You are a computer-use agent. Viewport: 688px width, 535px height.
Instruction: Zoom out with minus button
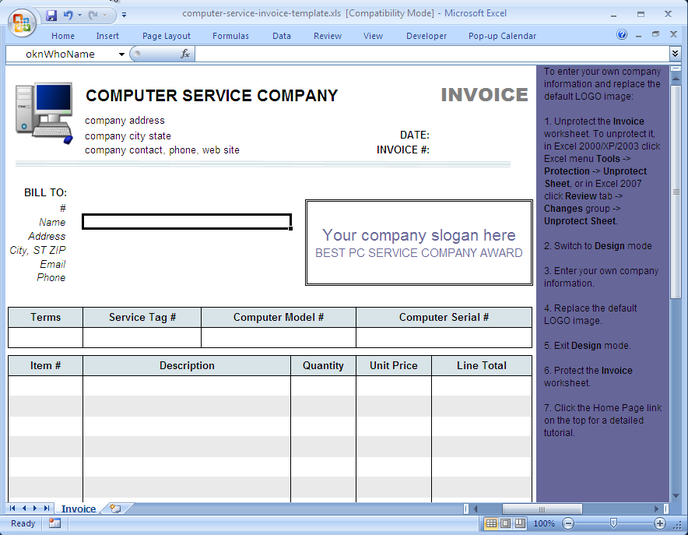coord(568,523)
